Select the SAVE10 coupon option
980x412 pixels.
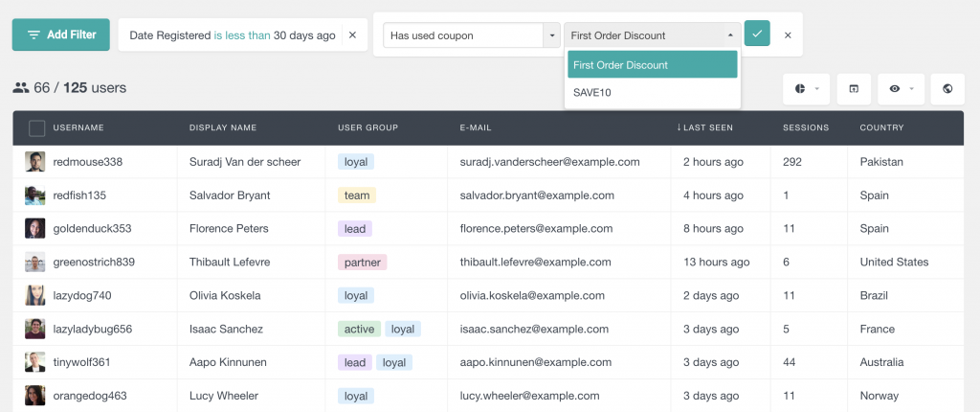592,93
